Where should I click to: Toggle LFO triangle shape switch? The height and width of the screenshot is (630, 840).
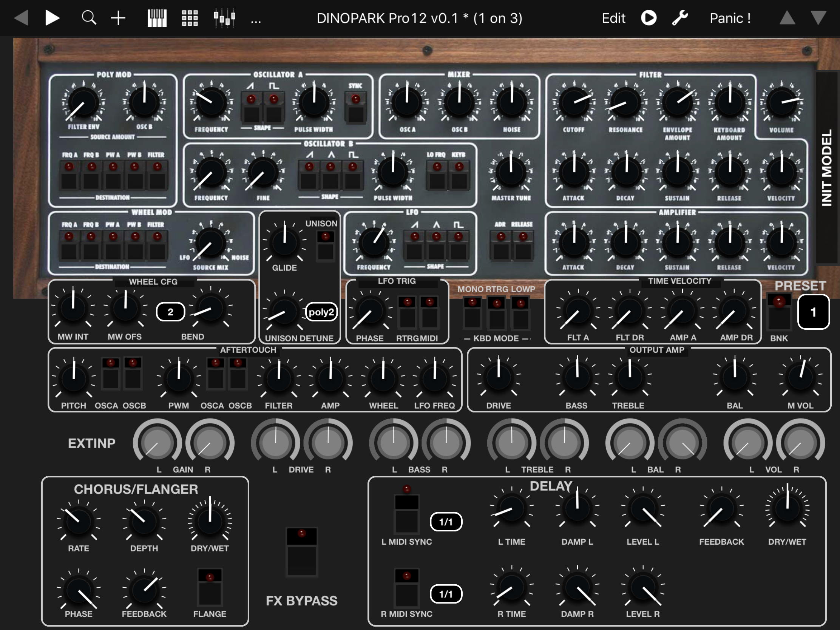coord(436,246)
